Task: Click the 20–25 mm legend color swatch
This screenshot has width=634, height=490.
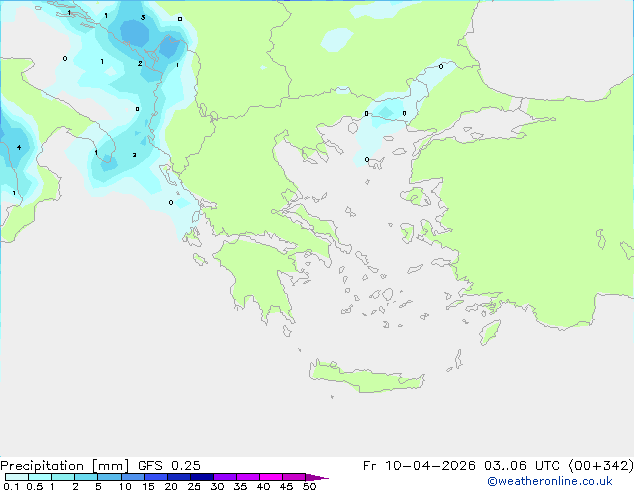Action: (x=178, y=477)
